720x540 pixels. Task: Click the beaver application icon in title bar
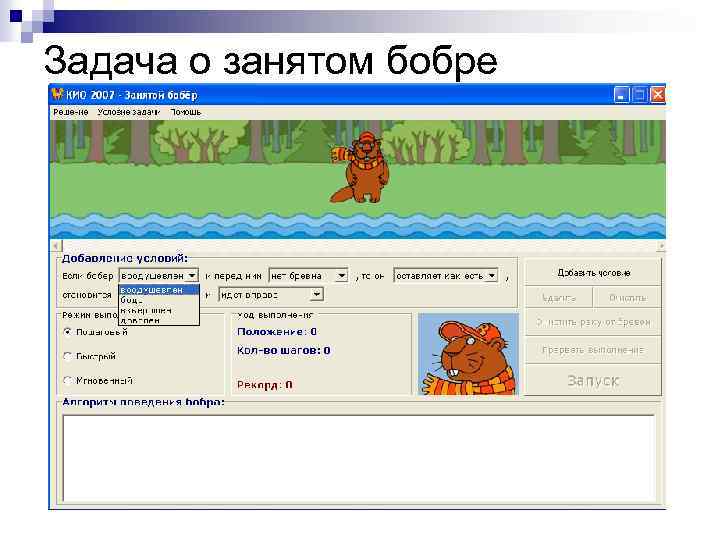(x=57, y=95)
